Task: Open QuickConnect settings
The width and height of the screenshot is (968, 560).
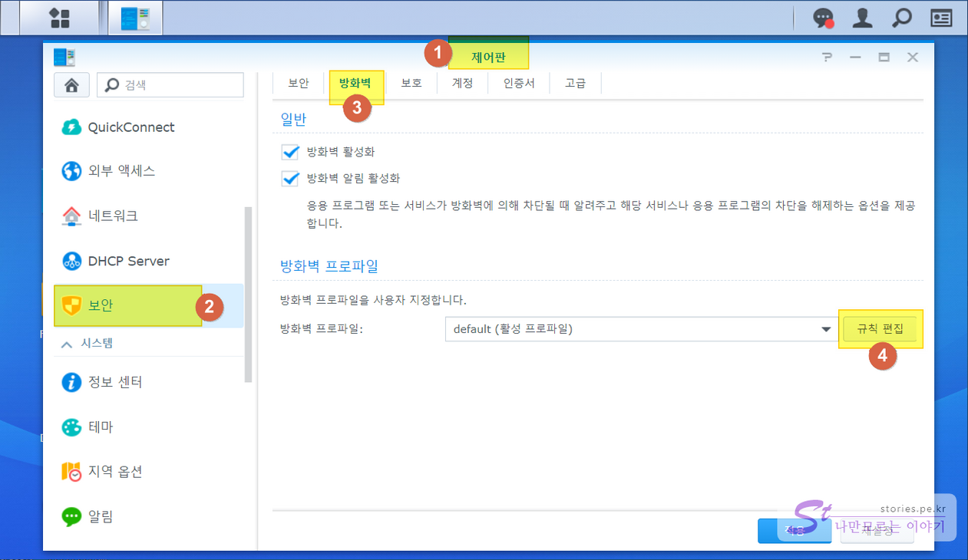Action: point(130,127)
